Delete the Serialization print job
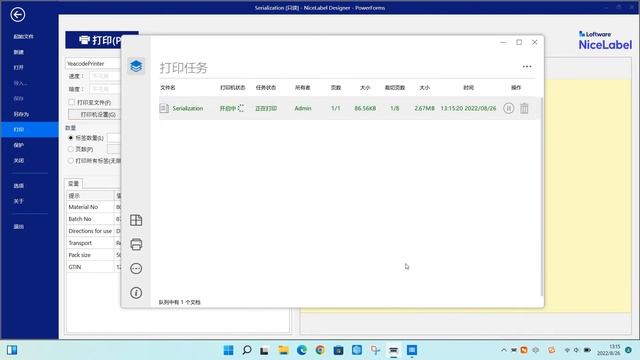This screenshot has height=360, width=640. [x=524, y=108]
